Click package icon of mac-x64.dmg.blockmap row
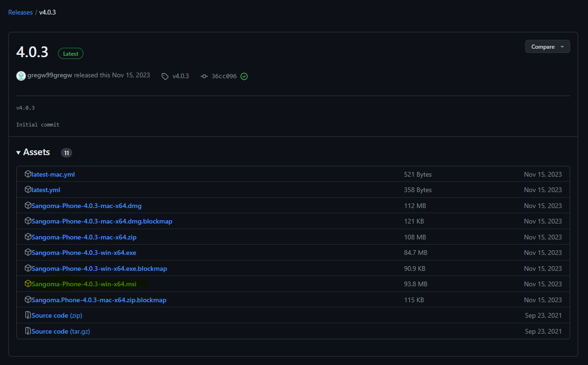Screen dimensions: 588x365 click(28, 221)
